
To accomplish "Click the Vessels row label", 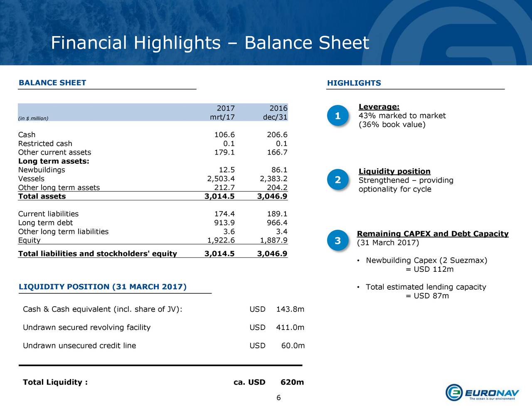I will tap(31, 179).
